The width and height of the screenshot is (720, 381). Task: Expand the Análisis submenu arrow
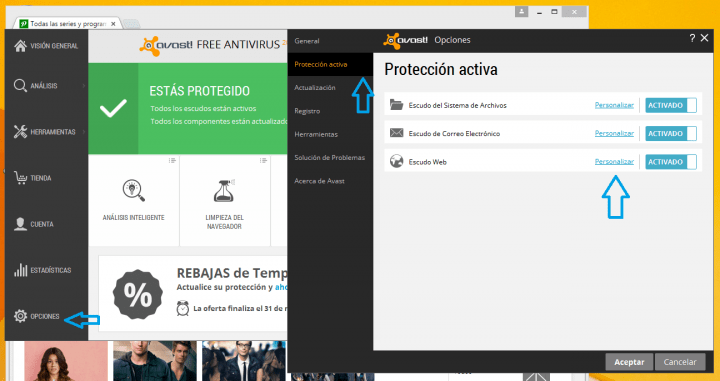(84, 86)
